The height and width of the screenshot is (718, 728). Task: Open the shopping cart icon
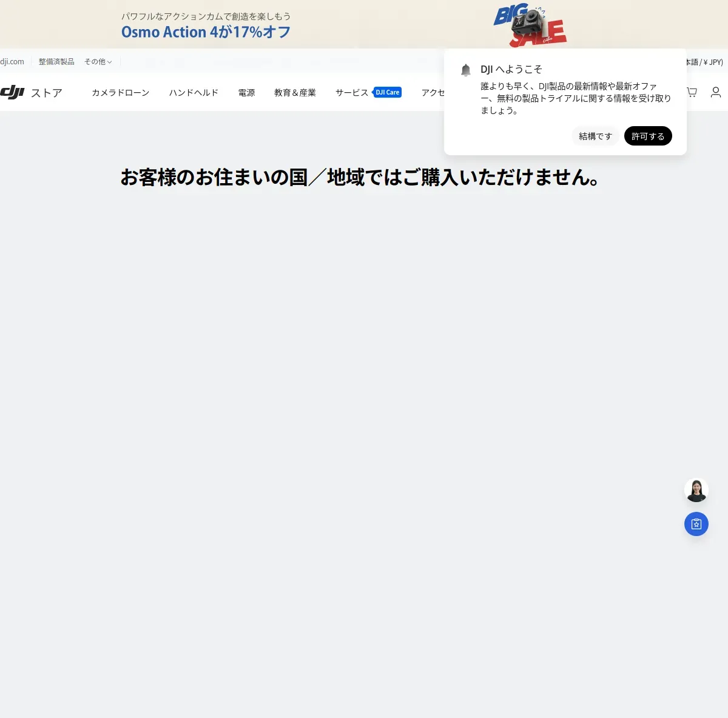692,92
